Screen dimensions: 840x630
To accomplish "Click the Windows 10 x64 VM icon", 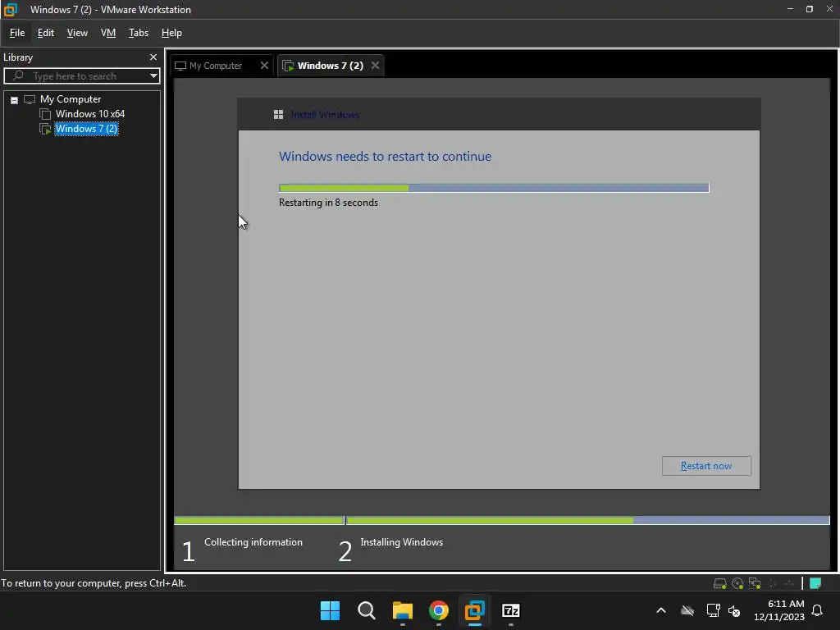I will [x=46, y=114].
